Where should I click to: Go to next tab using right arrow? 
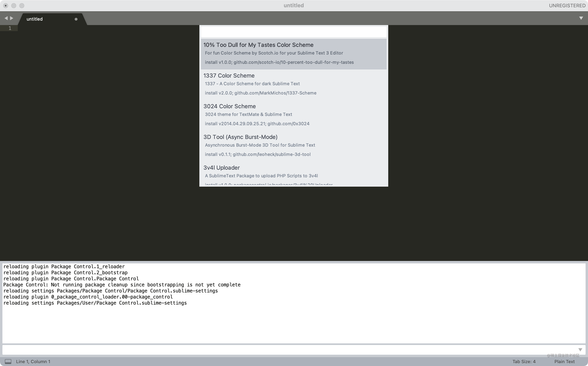point(12,18)
